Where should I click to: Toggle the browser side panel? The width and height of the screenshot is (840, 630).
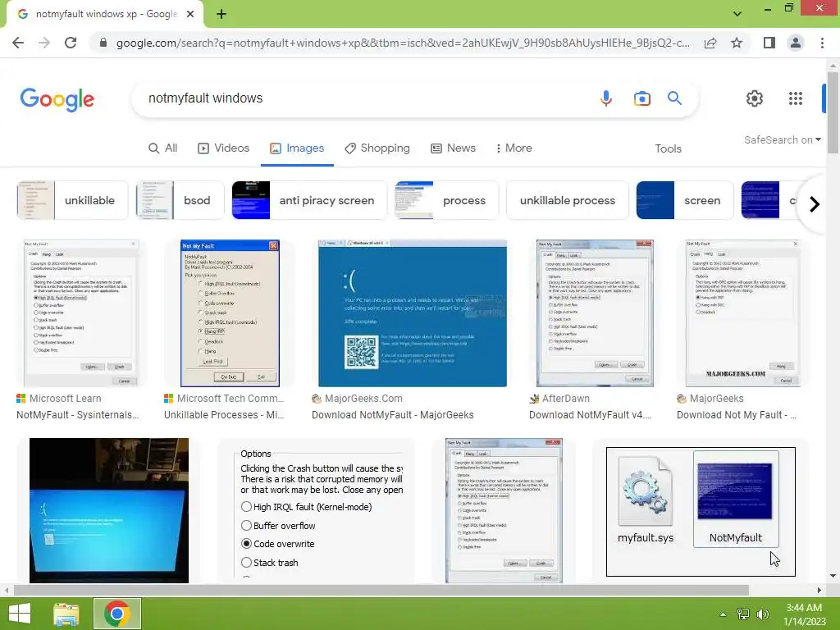[x=769, y=43]
